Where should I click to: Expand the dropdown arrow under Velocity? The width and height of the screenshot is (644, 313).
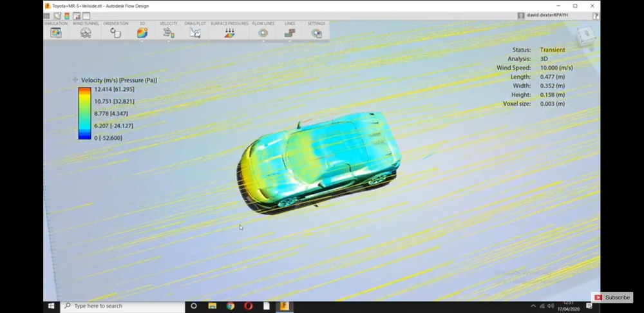click(168, 41)
